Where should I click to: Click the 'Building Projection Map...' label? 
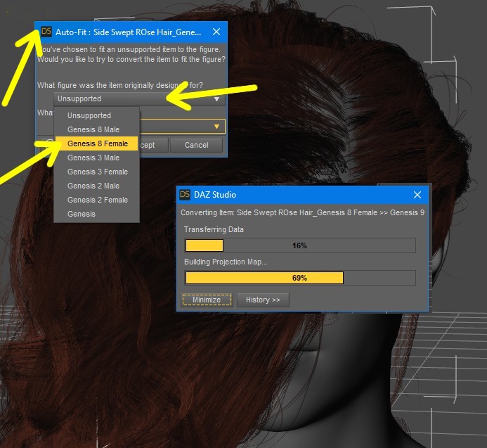226,262
